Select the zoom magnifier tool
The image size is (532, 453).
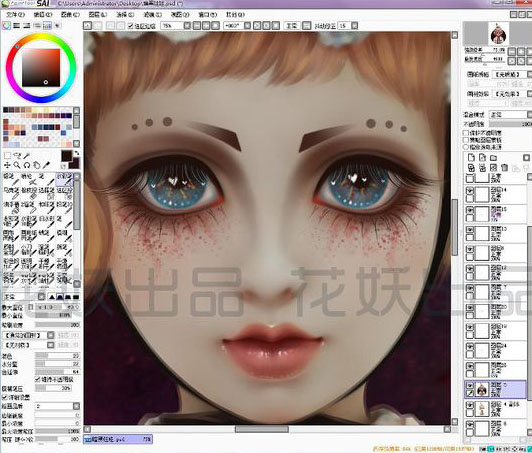[x=17, y=165]
